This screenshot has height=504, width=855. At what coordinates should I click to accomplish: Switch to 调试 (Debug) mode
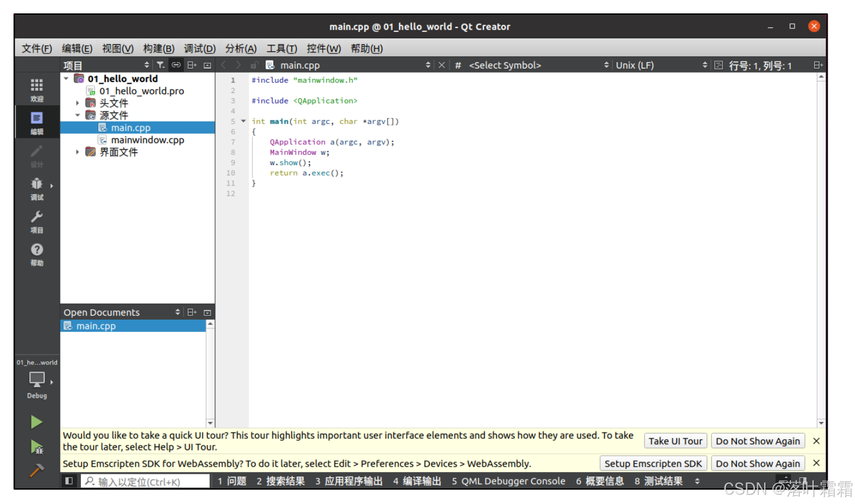tap(37, 188)
